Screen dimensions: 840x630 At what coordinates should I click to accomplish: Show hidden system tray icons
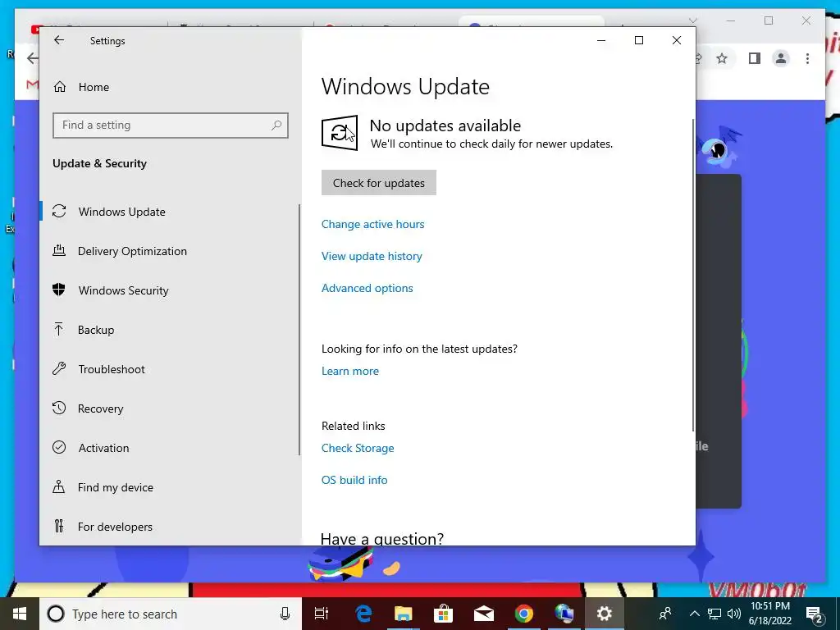694,614
